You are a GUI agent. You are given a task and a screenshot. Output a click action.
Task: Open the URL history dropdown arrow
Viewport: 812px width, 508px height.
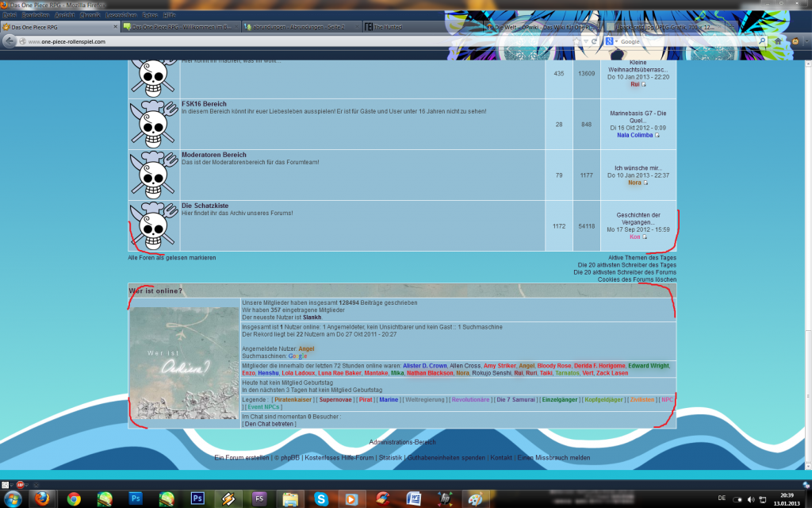586,41
